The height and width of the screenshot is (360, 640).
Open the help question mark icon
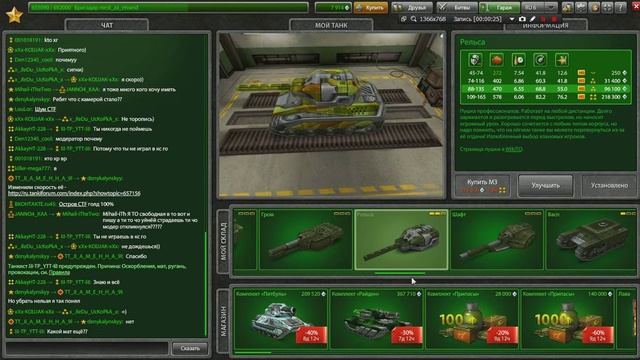pos(620,7)
